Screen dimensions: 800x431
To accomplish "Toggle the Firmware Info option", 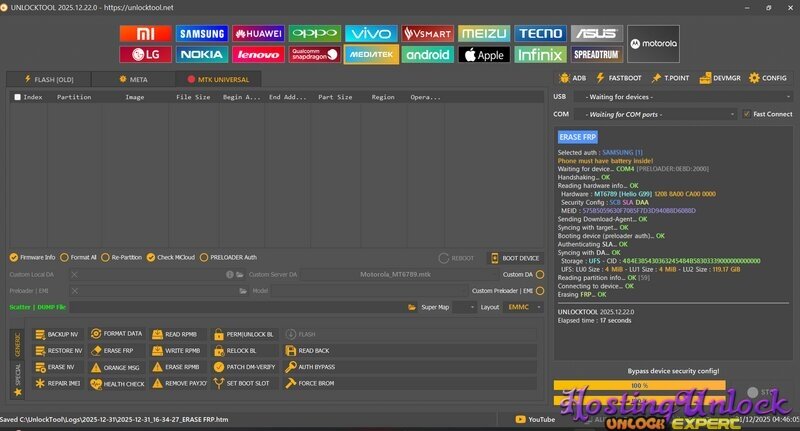I will 13,257.
